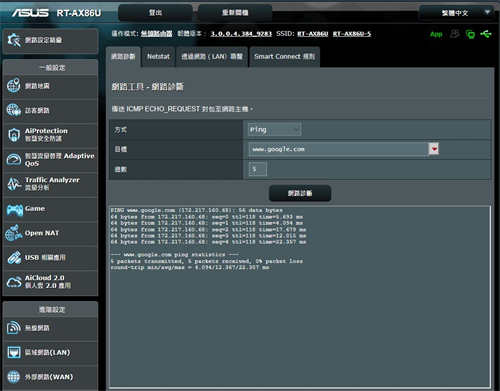Screen dimensions: 500x391
Task: Click the green App link in header
Action: coord(436,34)
